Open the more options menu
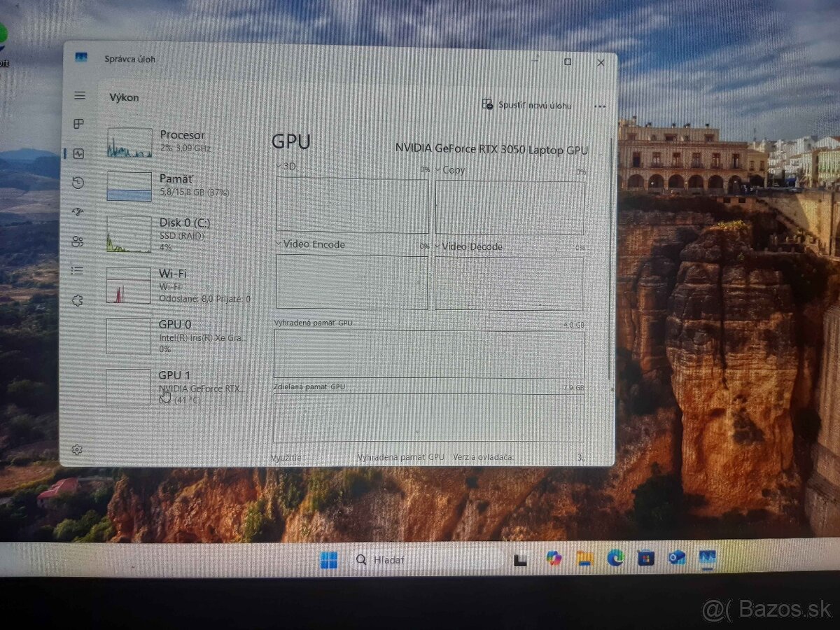Viewport: 840px width, 630px height. (x=600, y=105)
